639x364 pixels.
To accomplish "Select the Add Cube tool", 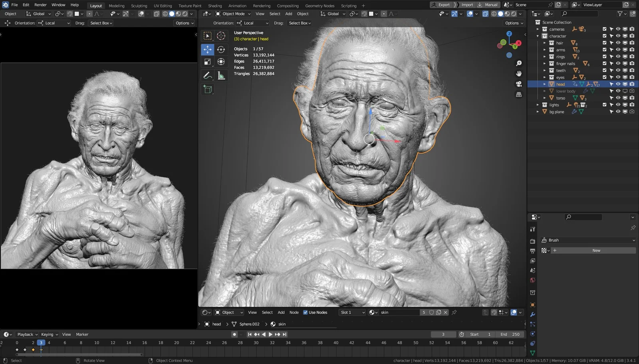I will [208, 89].
